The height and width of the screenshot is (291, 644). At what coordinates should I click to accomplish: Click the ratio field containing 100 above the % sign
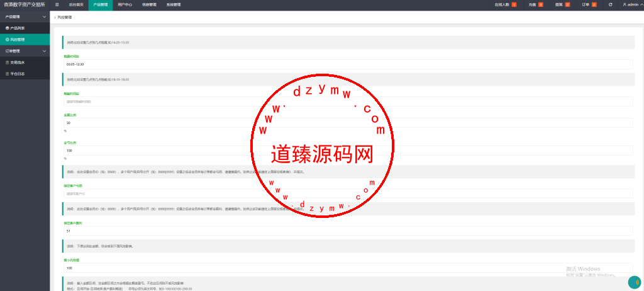[x=348, y=151]
